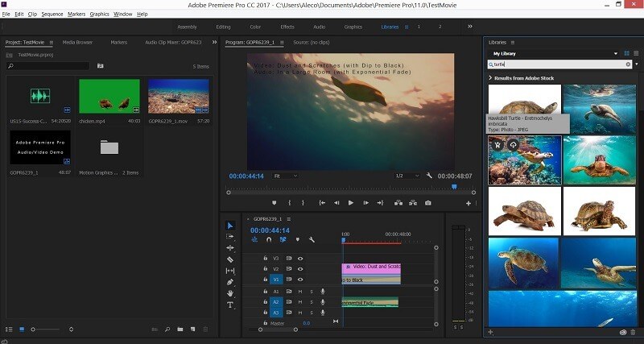Viewport: 644px width, 344px height.
Task: Step back one frame
Action: [x=336, y=203]
